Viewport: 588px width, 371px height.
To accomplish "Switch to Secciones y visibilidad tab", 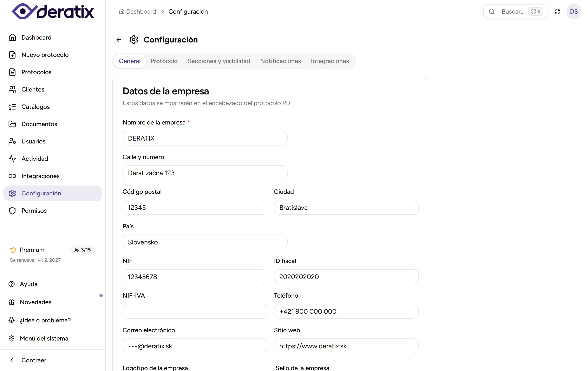I will coord(218,61).
